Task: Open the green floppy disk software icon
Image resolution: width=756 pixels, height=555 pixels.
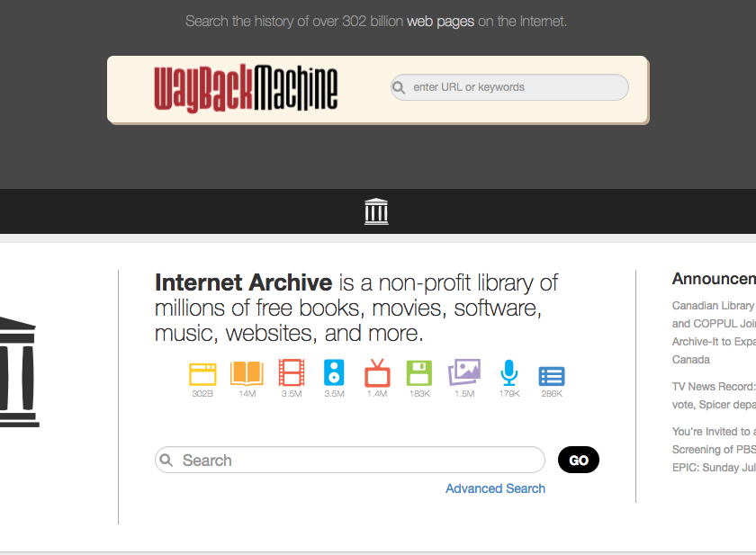Action: pos(419,373)
